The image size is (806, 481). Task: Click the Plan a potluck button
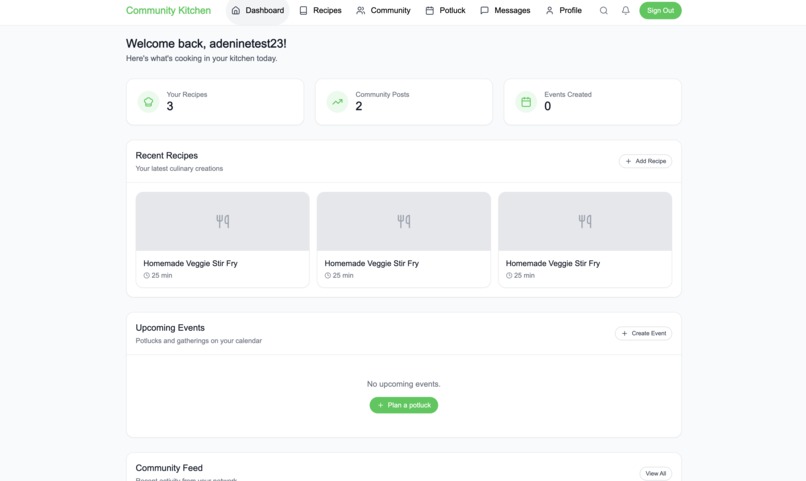[404, 405]
